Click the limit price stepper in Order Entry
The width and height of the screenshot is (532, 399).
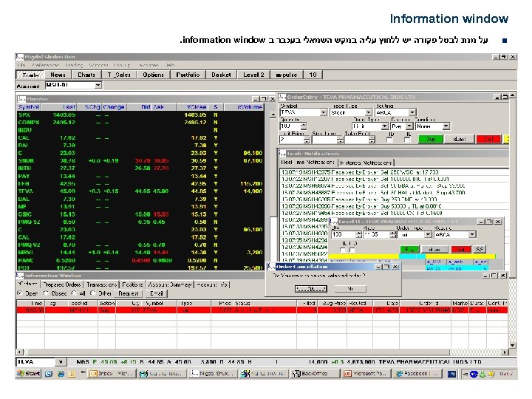tap(307, 140)
